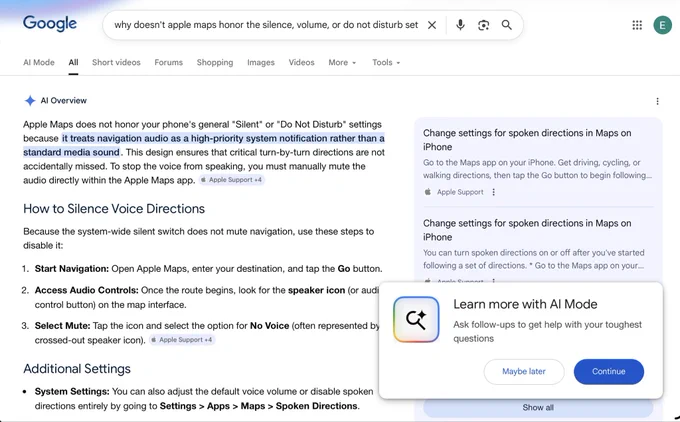Switch to the Videos tab
Screen dimensions: 680x422
point(301,62)
